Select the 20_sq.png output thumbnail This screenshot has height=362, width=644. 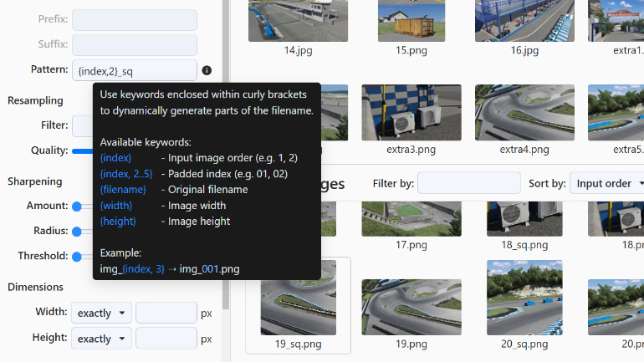tap(524, 298)
